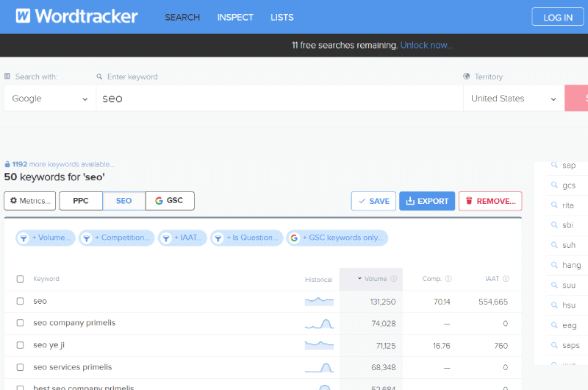Screen dimensions: 588x390
Task: Open the LISTS menu item
Action: click(x=282, y=17)
